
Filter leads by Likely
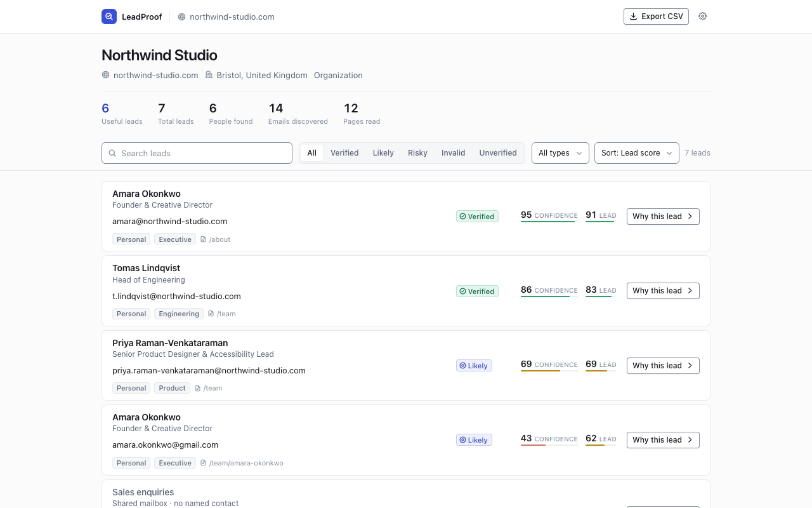click(383, 153)
